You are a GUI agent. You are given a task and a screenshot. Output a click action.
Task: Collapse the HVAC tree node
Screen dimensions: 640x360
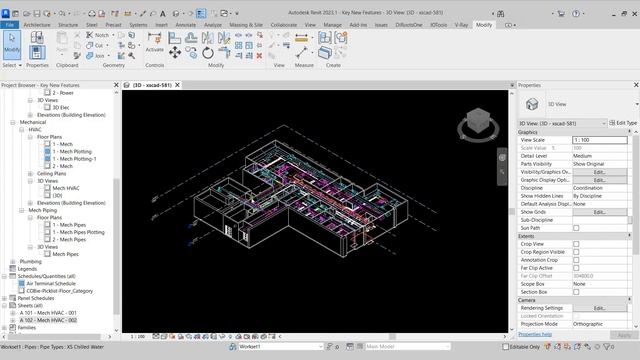point(22,130)
